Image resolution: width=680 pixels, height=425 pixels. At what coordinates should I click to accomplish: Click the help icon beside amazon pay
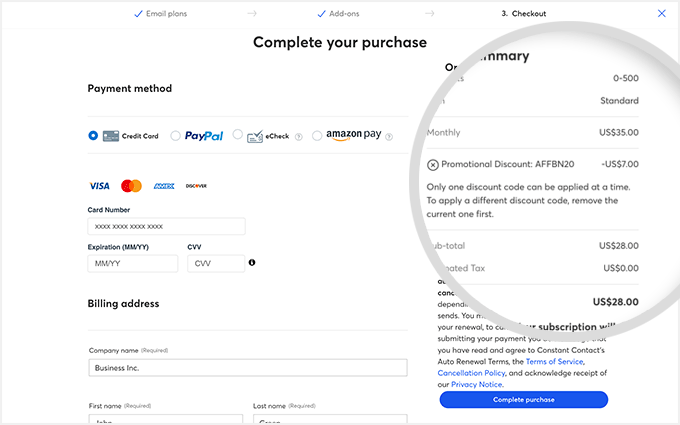click(x=389, y=136)
